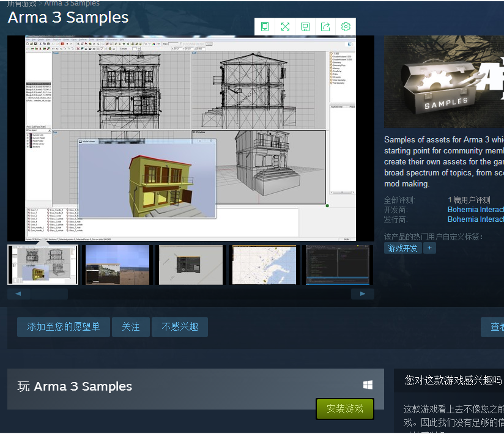
Task: Open the 1 篇用户评测 reviews link
Action: point(469,200)
